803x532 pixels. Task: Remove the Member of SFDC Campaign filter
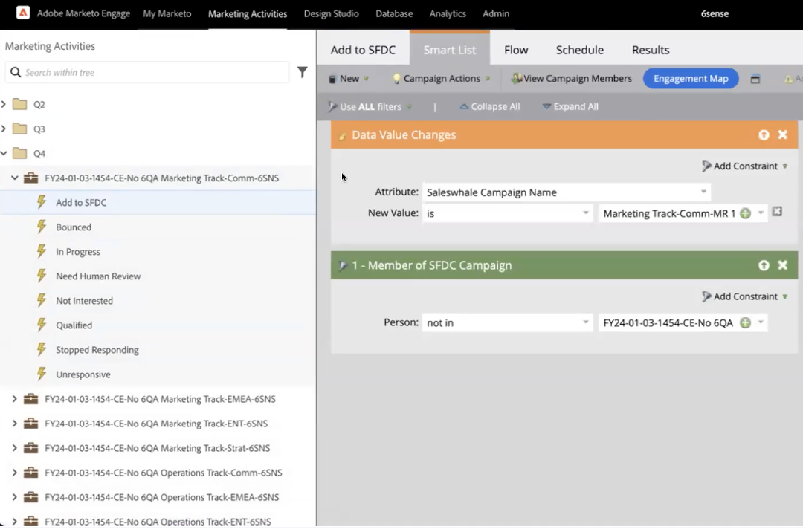coord(782,265)
